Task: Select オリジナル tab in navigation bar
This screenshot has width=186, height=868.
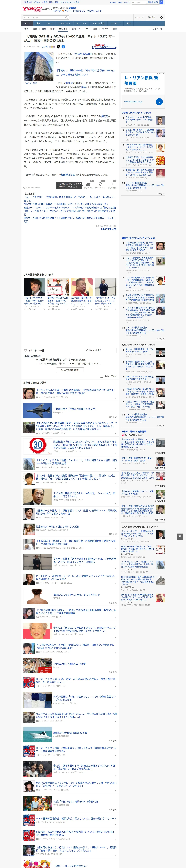Action: [81, 23]
